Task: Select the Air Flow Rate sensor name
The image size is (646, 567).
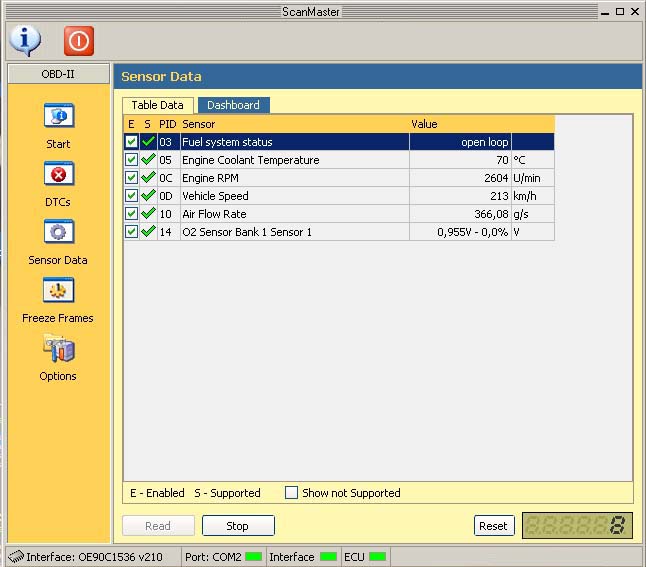Action: pos(214,214)
